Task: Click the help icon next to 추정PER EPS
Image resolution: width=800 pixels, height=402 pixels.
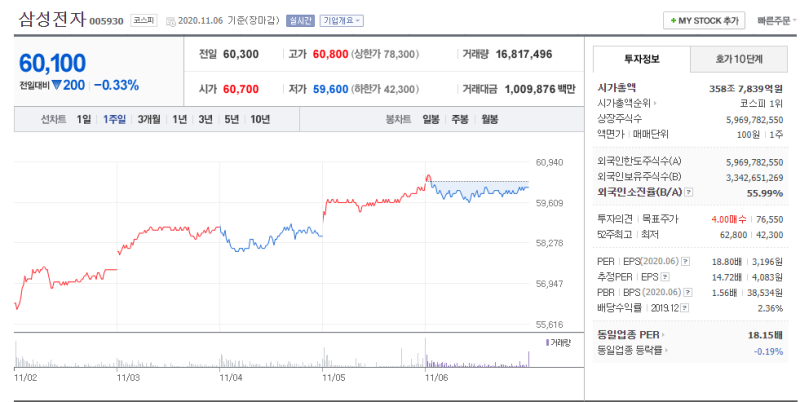Action: pos(665,277)
